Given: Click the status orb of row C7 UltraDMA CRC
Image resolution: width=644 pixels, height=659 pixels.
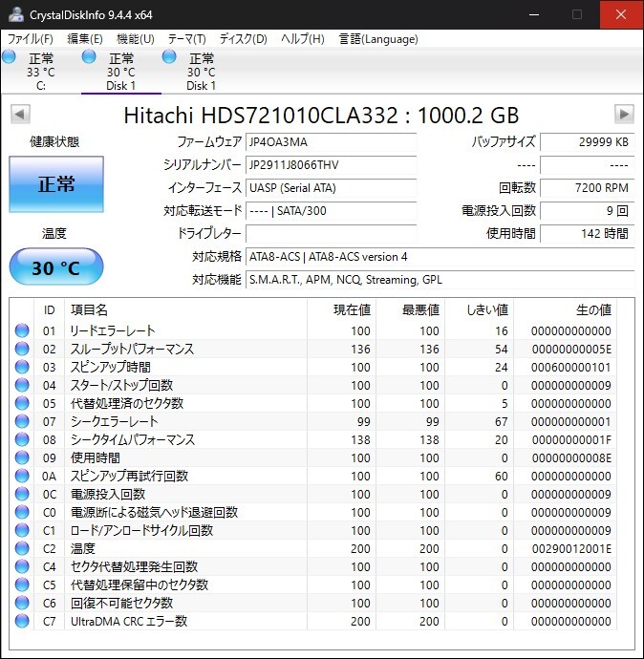Looking at the screenshot, I should coord(22,621).
